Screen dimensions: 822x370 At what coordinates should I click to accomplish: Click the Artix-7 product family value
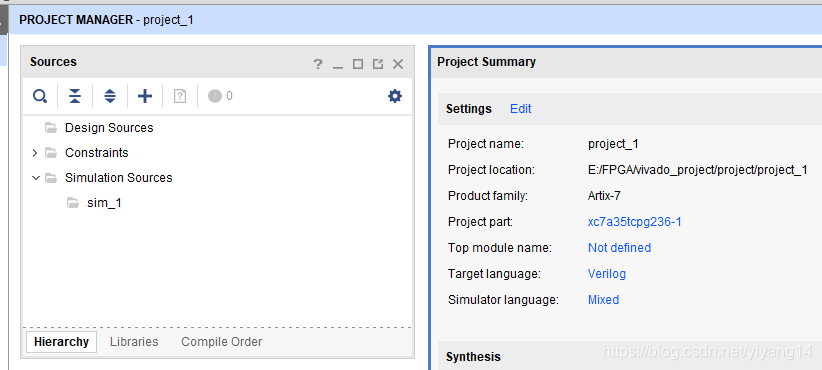click(x=604, y=196)
